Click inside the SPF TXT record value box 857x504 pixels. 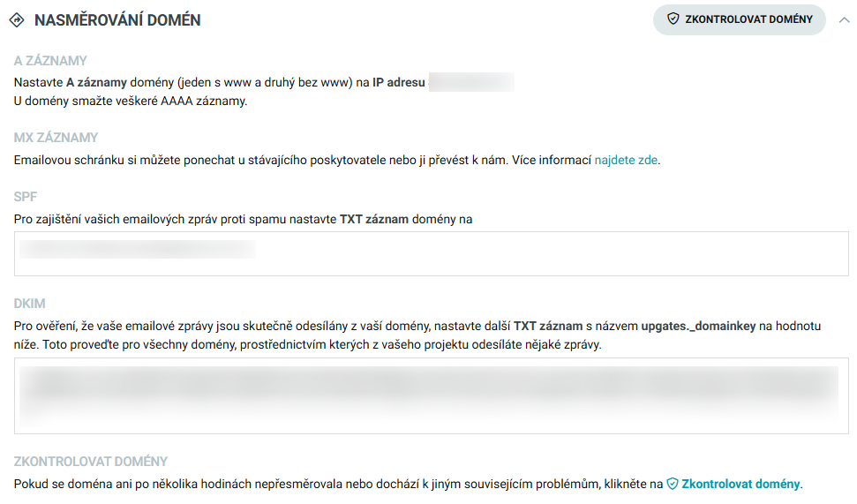[432, 253]
